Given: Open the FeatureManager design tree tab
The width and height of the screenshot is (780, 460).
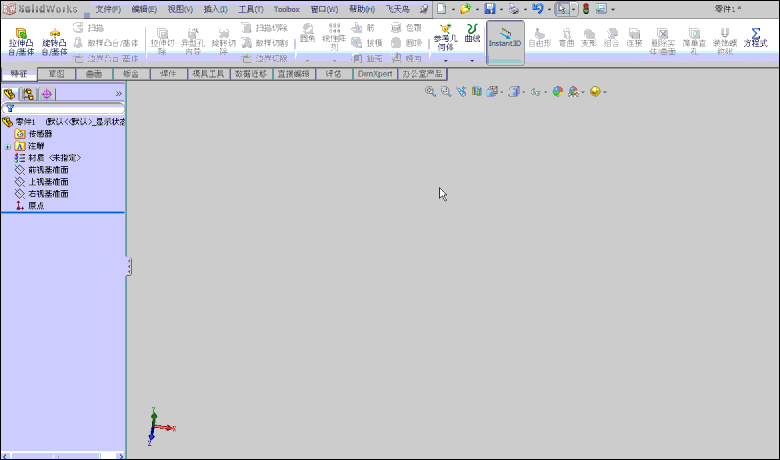Looking at the screenshot, I should pos(10,93).
